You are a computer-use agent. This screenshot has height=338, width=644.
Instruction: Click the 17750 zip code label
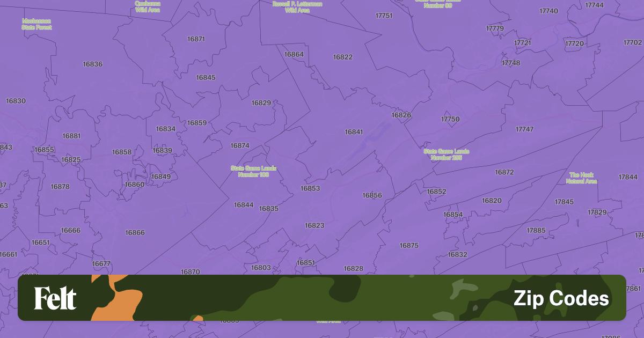pyautogui.click(x=450, y=119)
